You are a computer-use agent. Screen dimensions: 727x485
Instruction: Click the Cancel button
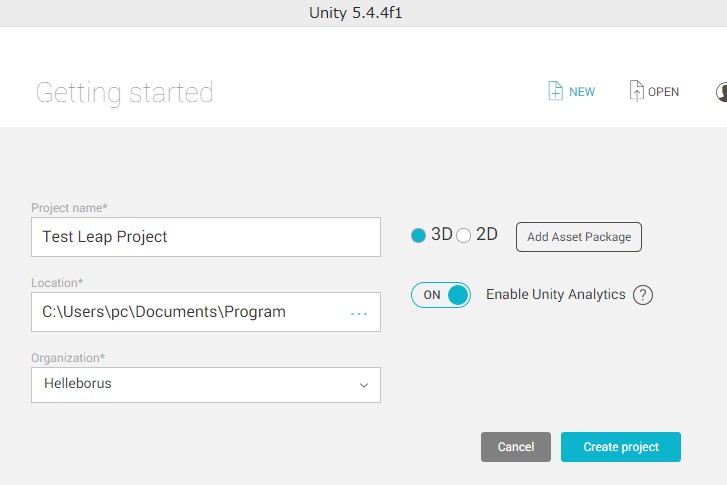click(x=516, y=447)
